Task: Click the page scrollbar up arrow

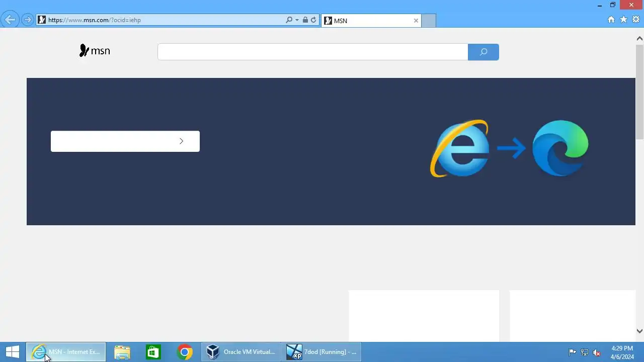Action: click(639, 38)
